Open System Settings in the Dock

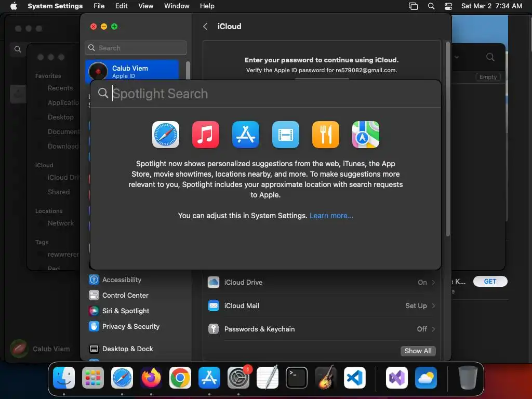pos(238,378)
